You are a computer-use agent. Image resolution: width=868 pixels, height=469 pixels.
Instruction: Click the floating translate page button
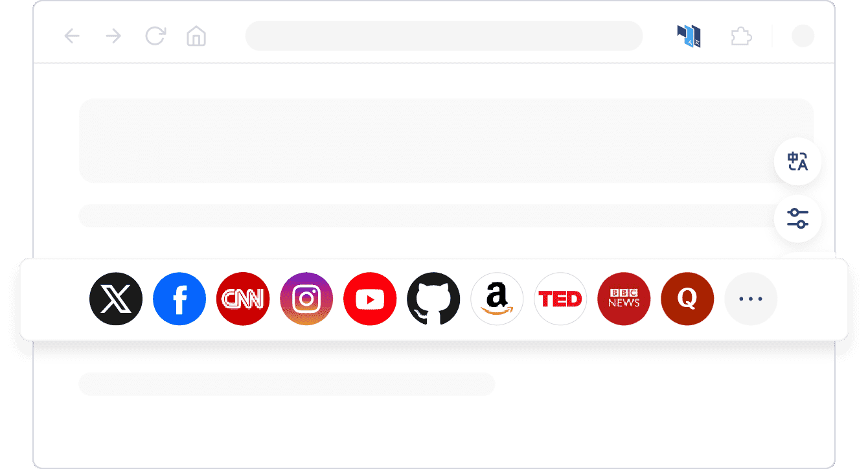pyautogui.click(x=798, y=162)
